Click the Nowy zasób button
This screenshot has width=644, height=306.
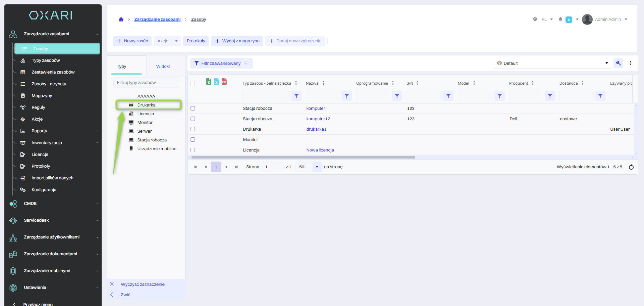[x=132, y=41]
